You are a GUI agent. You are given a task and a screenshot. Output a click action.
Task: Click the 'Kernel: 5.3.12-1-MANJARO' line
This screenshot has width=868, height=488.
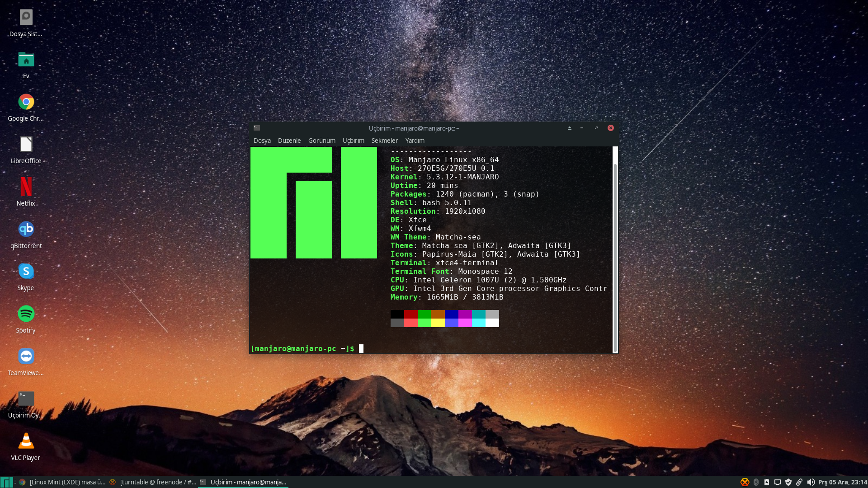[x=445, y=177]
